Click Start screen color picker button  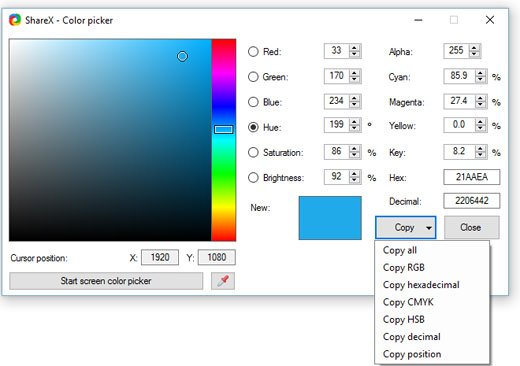click(106, 281)
